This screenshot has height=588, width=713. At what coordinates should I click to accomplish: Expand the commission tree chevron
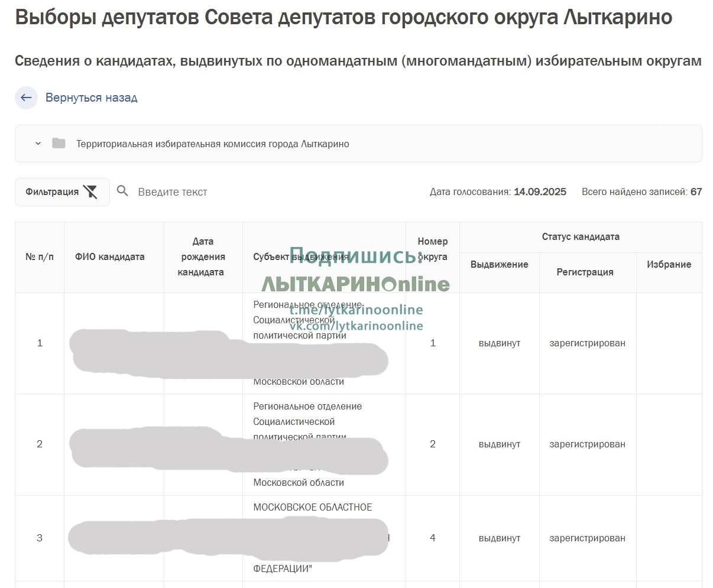coord(38,144)
